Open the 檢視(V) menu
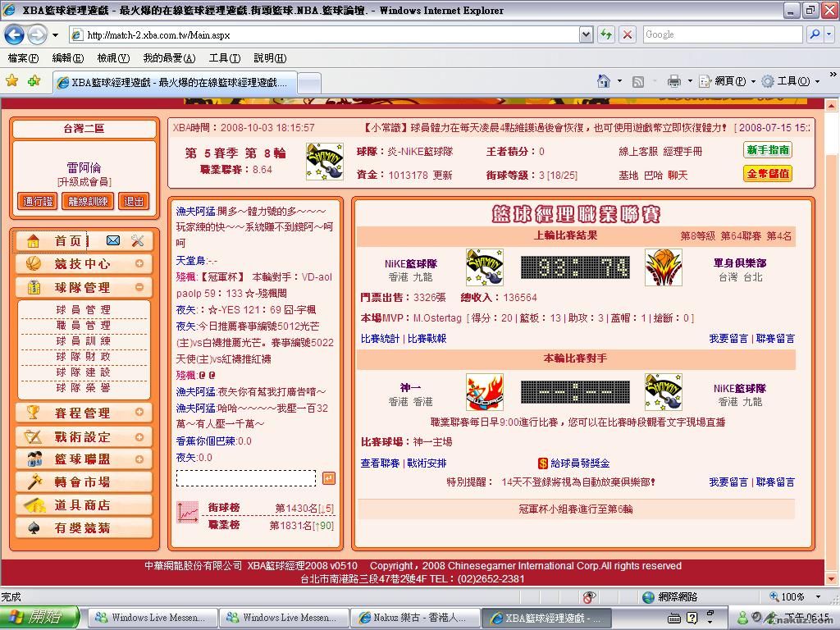840x630 pixels. [x=113, y=58]
